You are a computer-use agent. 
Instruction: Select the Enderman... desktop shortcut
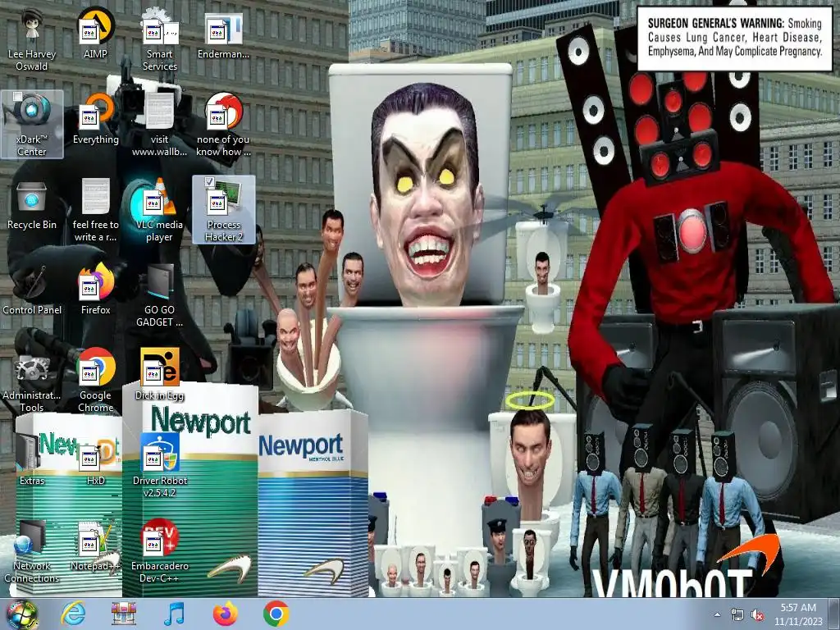[223, 34]
